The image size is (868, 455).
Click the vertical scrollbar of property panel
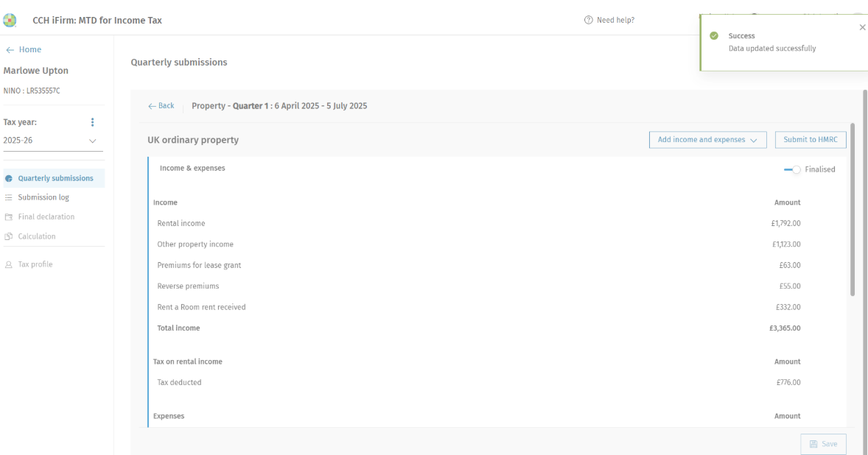[x=853, y=210]
